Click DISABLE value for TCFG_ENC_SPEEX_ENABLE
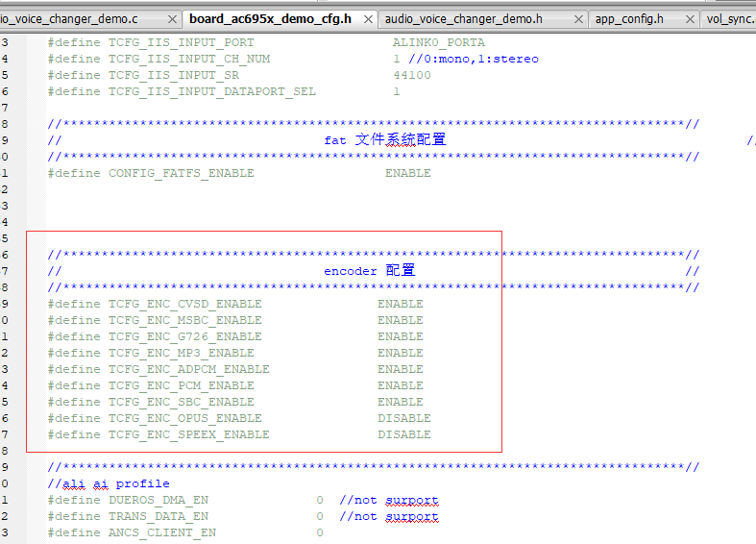Viewport: 756px width, 544px height. [x=404, y=435]
